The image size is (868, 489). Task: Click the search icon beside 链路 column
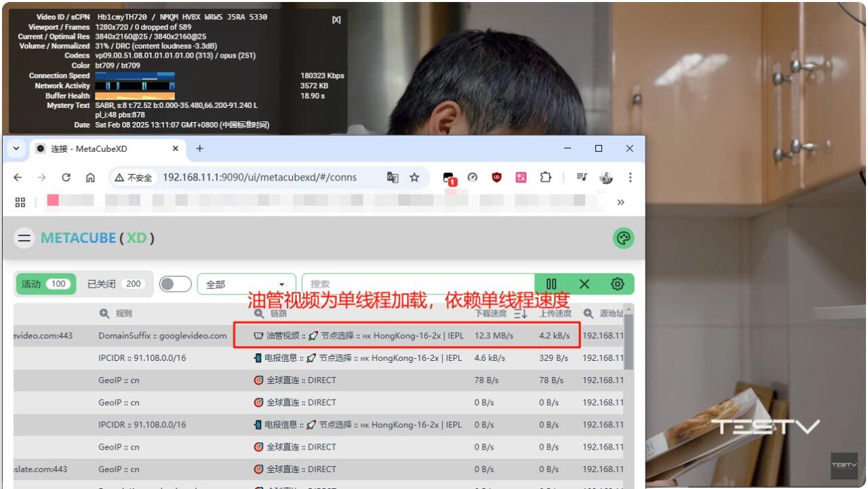tap(259, 313)
